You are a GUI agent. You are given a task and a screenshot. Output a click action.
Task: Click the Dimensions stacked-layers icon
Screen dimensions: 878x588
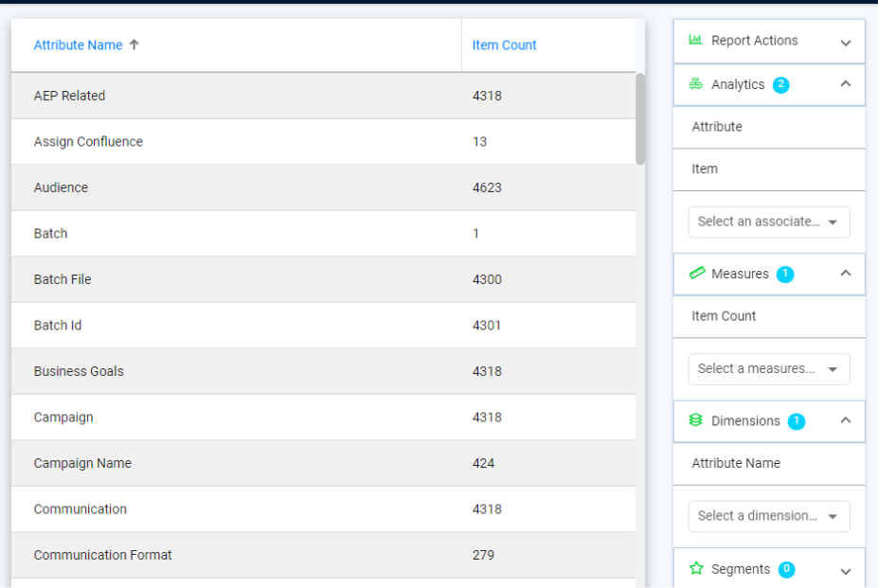coord(695,420)
